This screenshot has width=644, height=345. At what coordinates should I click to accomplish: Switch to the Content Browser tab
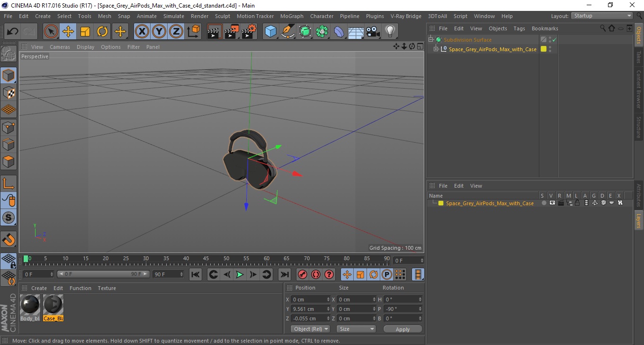[639, 90]
